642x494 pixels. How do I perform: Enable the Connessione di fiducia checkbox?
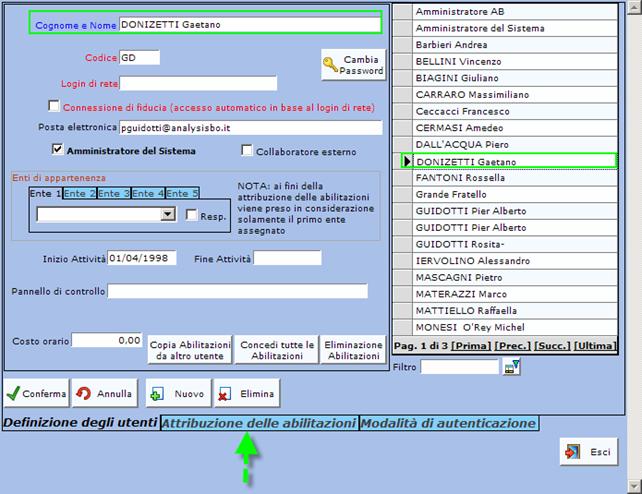[54, 106]
